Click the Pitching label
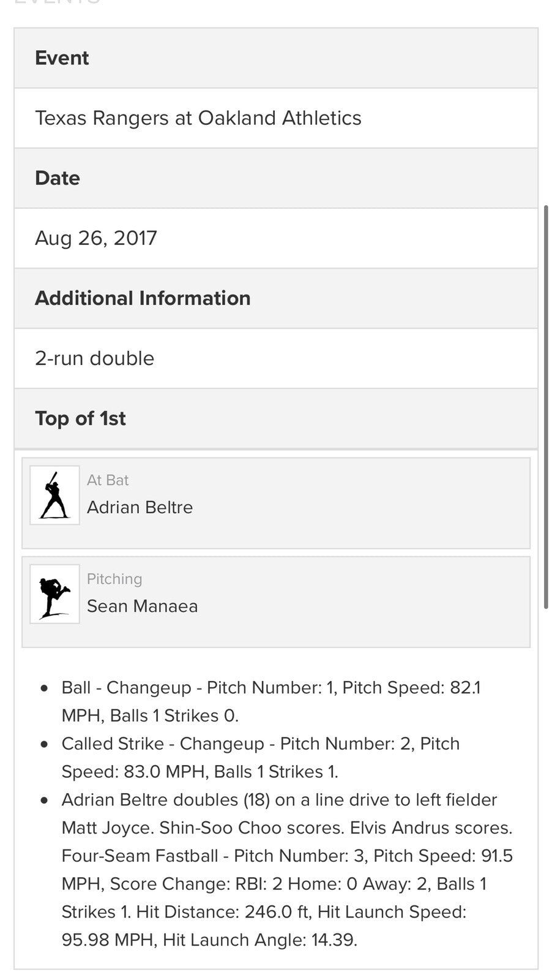Screen dimensions: 552x980 pyautogui.click(x=114, y=579)
